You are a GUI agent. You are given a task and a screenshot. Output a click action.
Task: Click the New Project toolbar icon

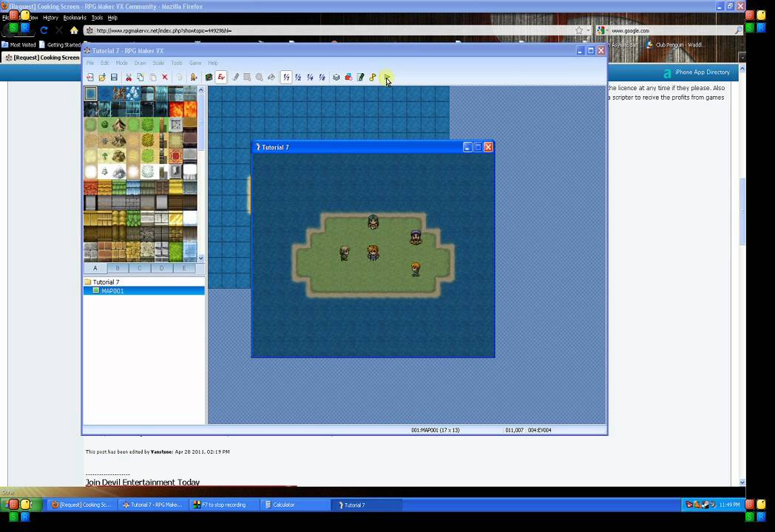click(90, 78)
